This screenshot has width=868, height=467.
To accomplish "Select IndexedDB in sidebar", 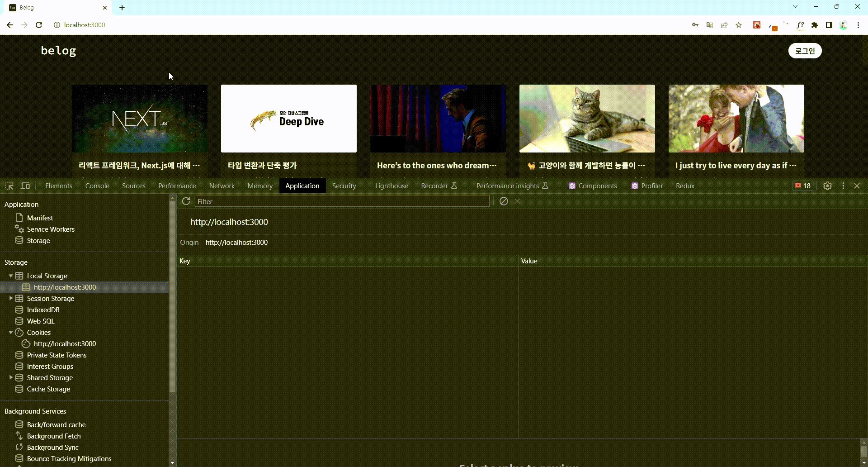I will [x=43, y=310].
